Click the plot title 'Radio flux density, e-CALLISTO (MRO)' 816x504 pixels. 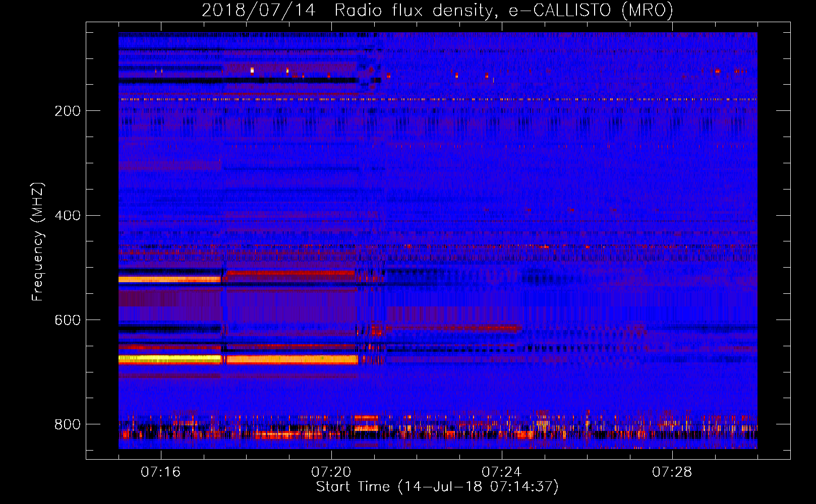click(x=503, y=10)
